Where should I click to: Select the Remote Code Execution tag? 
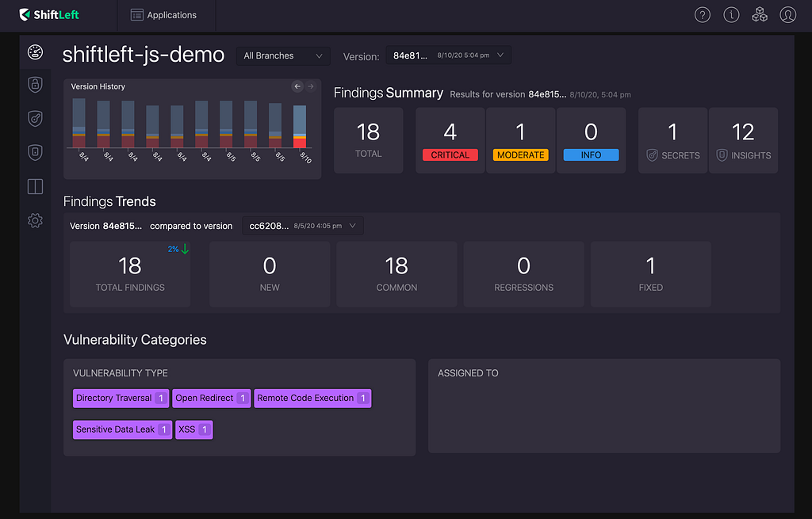(312, 398)
